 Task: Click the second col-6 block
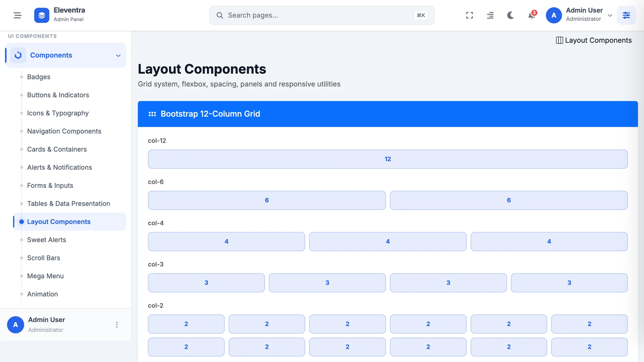pyautogui.click(x=509, y=200)
